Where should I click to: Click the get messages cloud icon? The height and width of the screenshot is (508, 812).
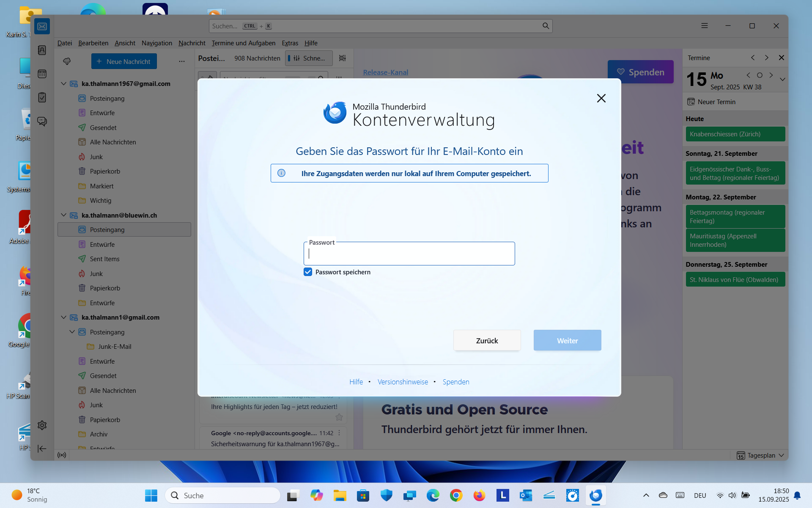click(67, 61)
